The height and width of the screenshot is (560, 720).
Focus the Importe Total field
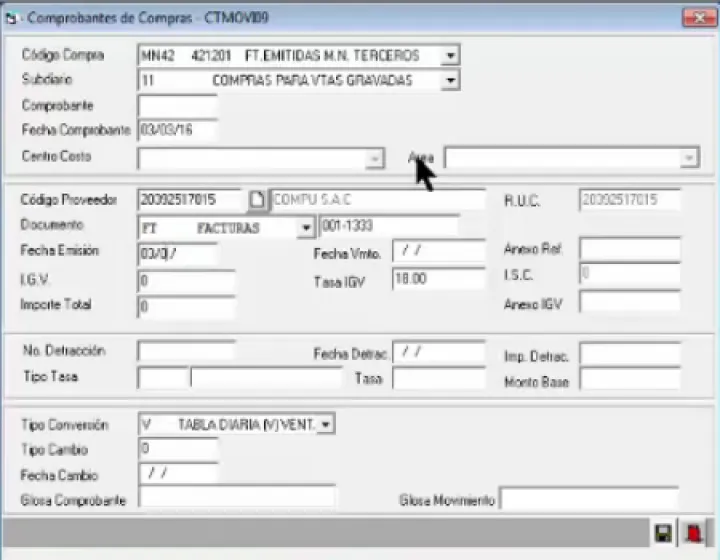click(x=187, y=308)
